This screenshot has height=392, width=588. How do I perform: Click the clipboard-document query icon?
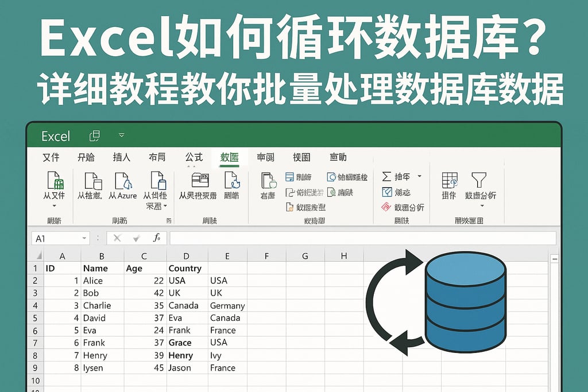[269, 181]
